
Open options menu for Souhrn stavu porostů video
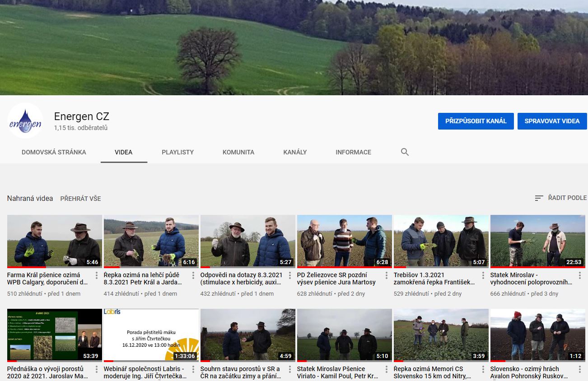pyautogui.click(x=290, y=369)
